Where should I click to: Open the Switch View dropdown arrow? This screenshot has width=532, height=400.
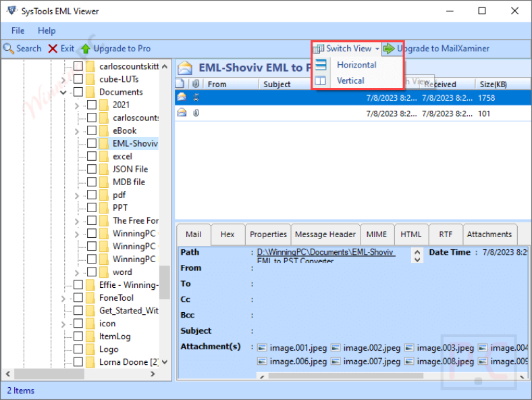pyautogui.click(x=377, y=49)
